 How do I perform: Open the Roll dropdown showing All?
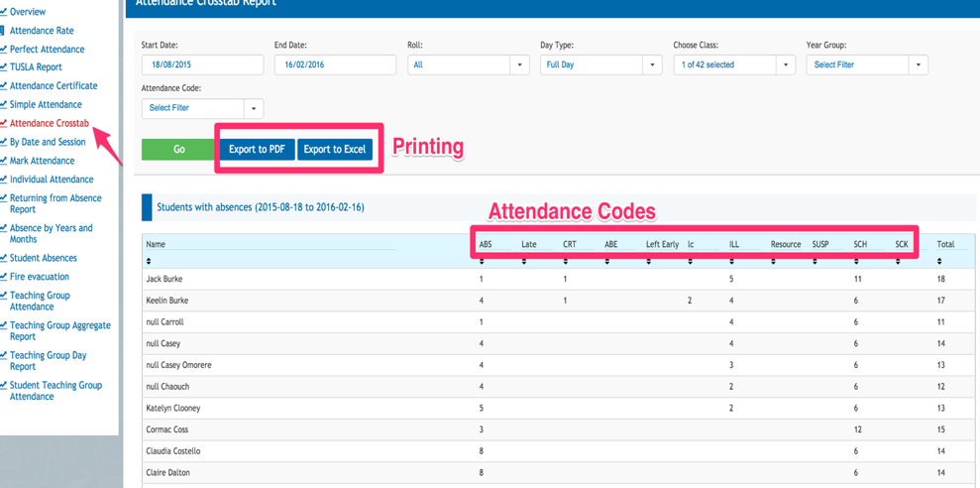[468, 65]
